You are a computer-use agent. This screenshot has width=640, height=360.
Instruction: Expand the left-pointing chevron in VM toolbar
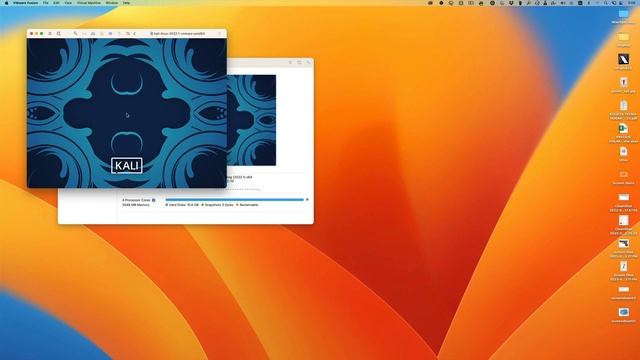click(135, 33)
